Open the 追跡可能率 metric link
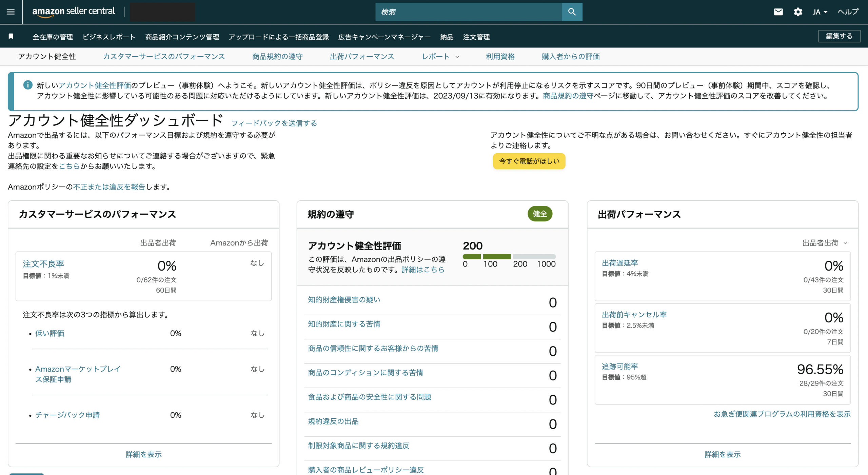Viewport: 868px width, 475px height. [x=620, y=367]
